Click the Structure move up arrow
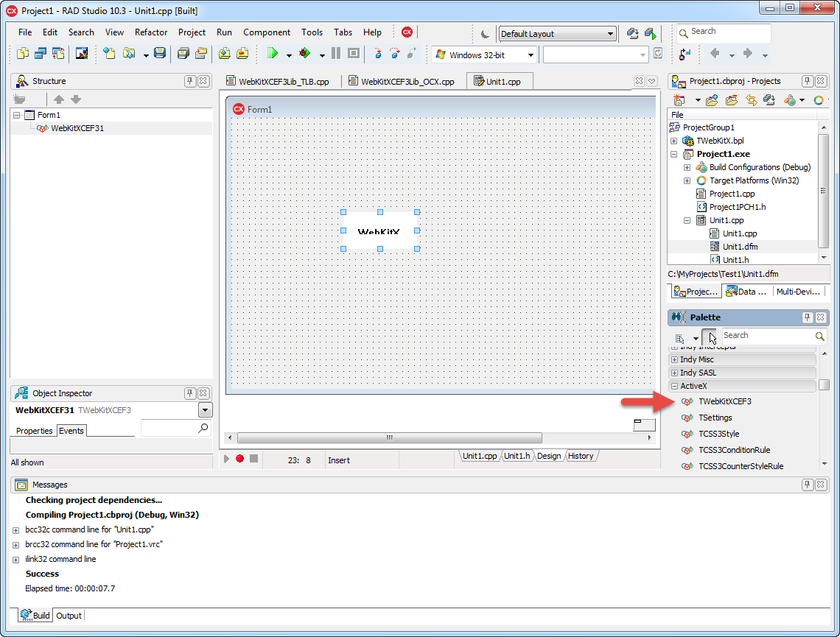This screenshot has height=637, width=840. 59,99
